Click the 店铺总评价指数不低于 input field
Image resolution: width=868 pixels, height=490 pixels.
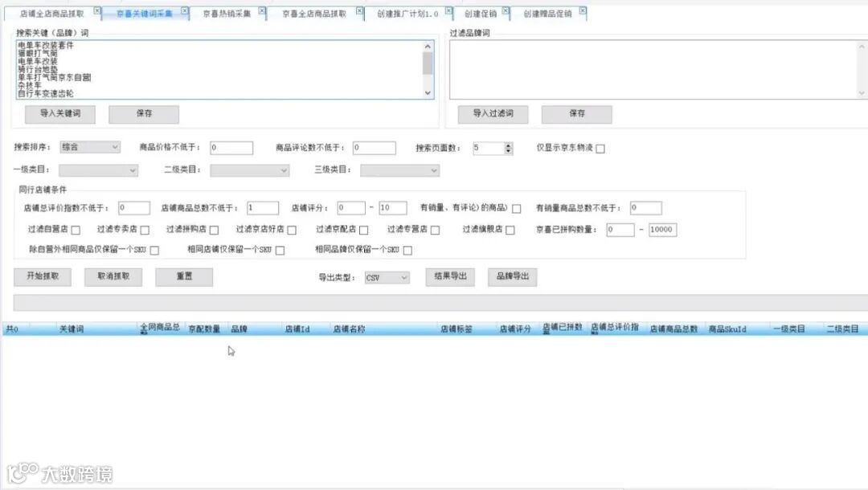pyautogui.click(x=134, y=208)
